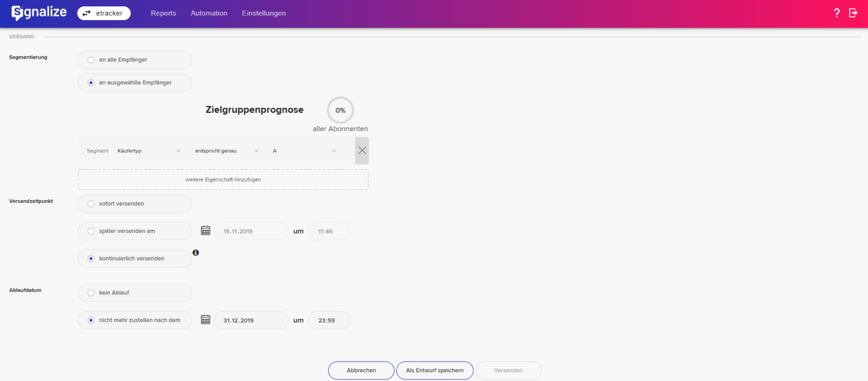Click the 'Zielgruppenprognose' heading
The image size is (868, 381).
[x=254, y=109]
